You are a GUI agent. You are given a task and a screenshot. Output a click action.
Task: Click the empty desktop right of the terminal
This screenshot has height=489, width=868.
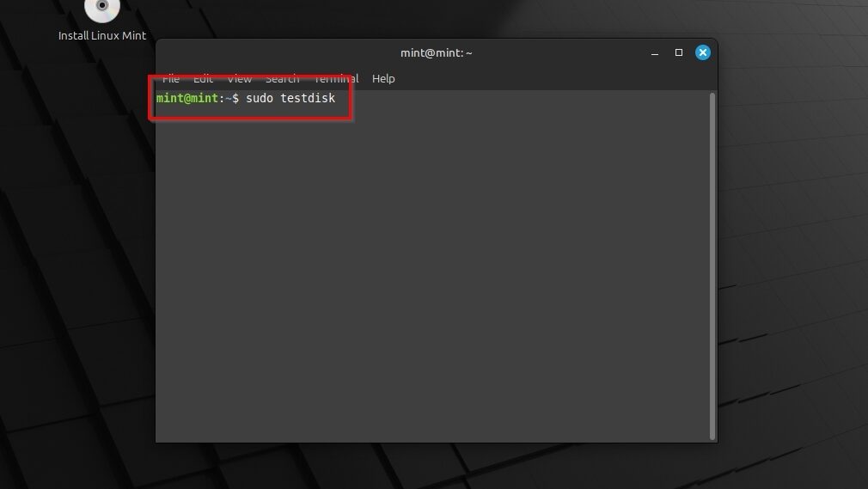791,258
